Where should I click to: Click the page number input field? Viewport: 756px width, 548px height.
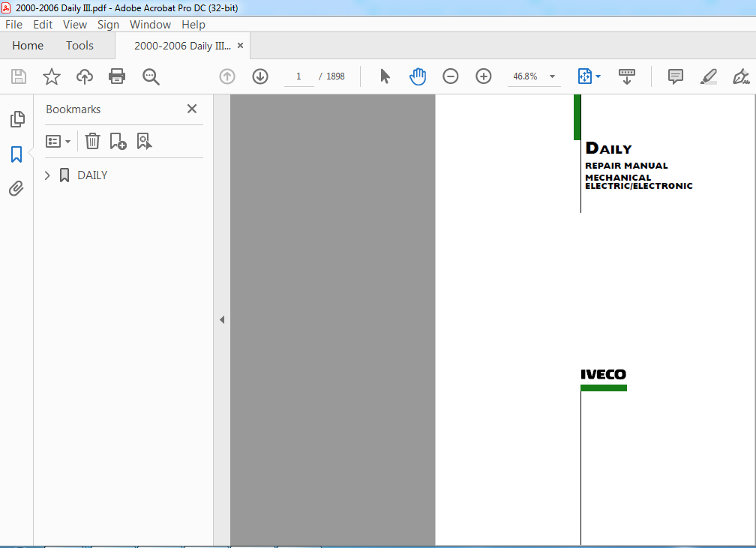click(x=299, y=76)
